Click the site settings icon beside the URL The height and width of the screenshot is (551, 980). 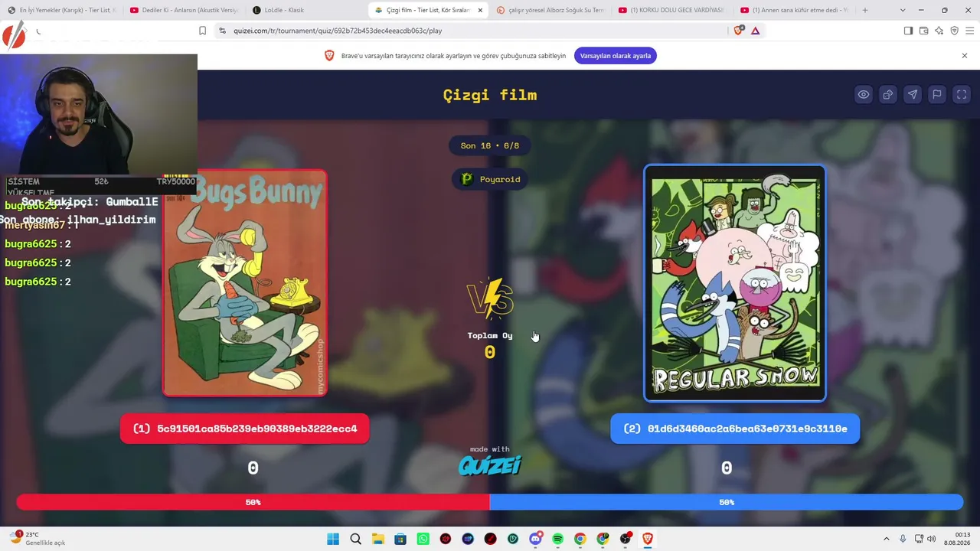click(x=222, y=31)
